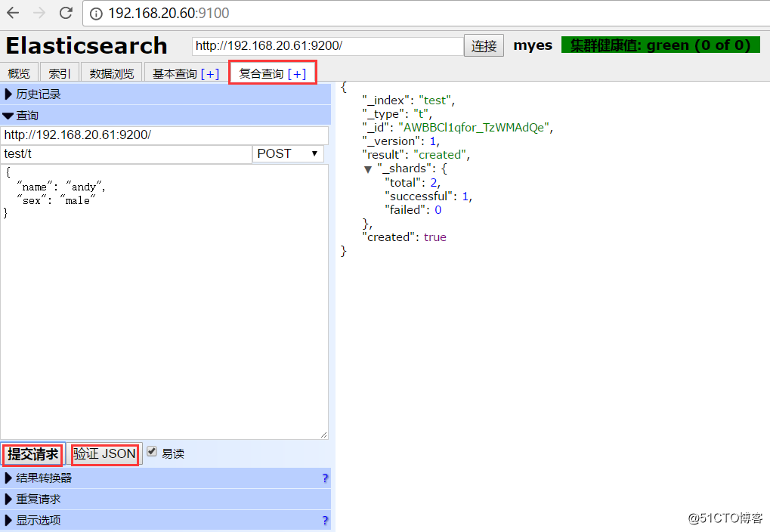Click the 提交请求 submit button
The width and height of the screenshot is (770, 532).
[33, 454]
